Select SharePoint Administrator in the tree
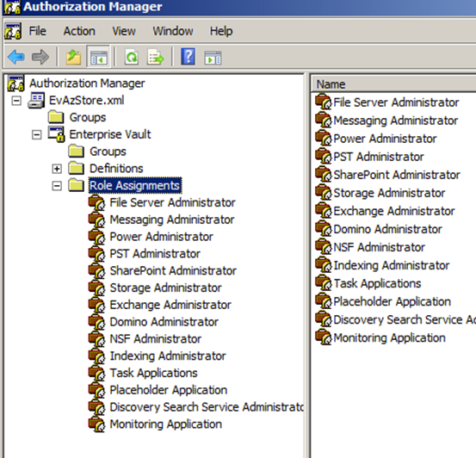 pyautogui.click(x=173, y=270)
